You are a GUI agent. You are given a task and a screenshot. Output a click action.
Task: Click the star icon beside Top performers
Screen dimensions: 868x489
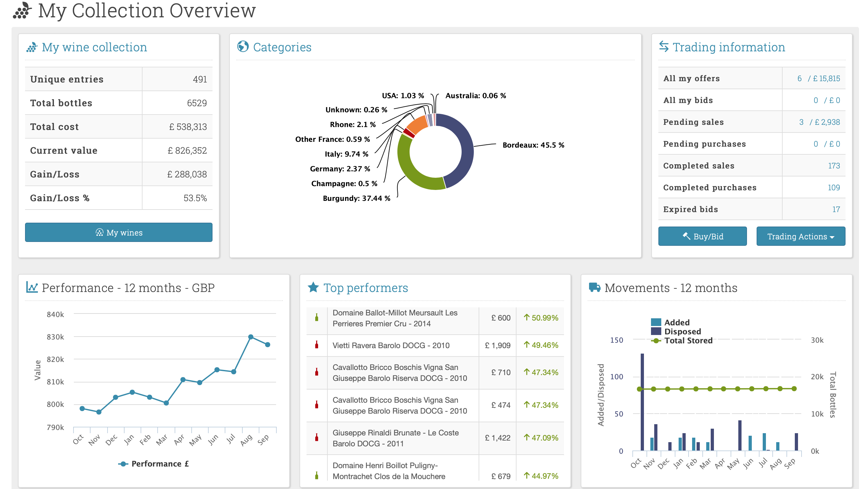point(313,287)
